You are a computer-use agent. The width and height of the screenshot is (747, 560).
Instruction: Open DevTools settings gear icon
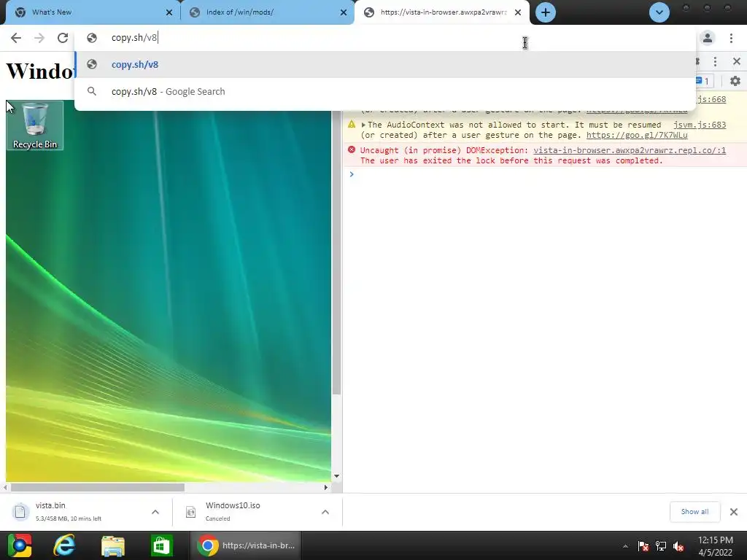(735, 81)
